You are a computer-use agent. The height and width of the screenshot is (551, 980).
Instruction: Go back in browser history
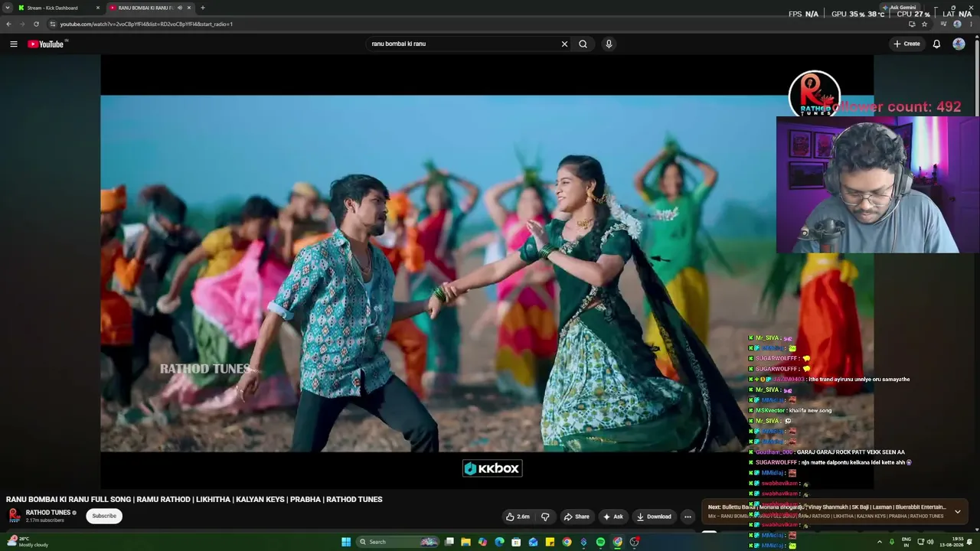(8, 24)
